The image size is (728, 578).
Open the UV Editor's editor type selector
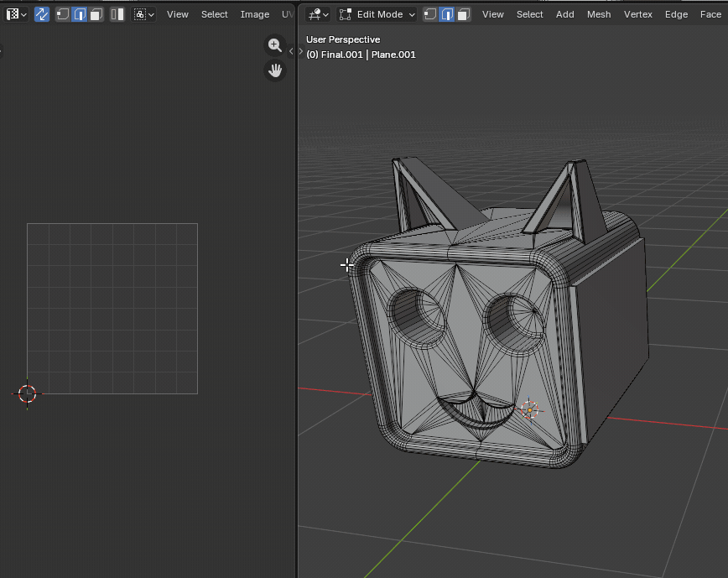pyautogui.click(x=16, y=14)
